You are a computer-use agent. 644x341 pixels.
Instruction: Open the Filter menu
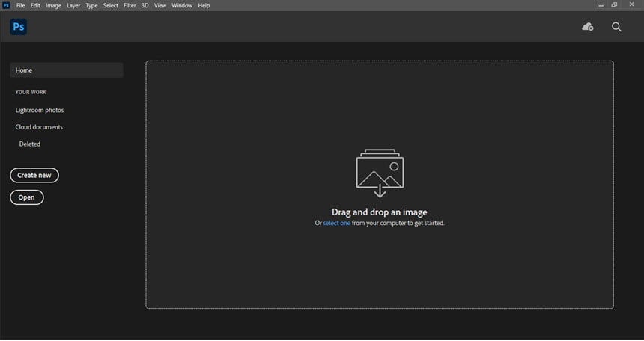click(130, 6)
